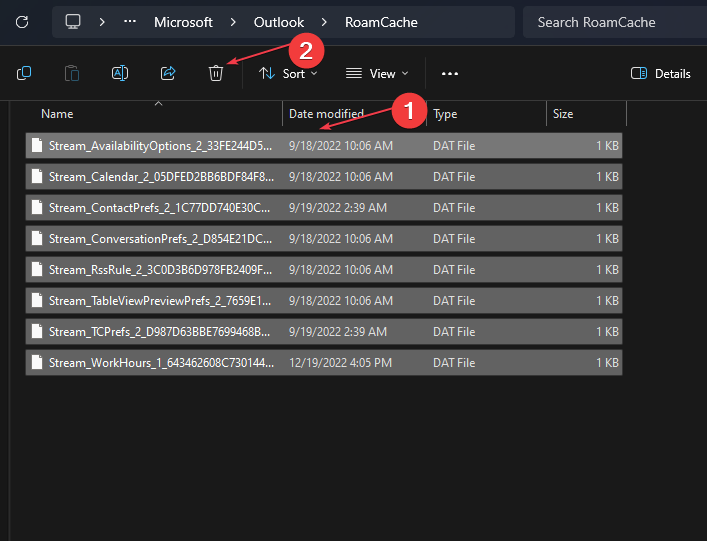Image resolution: width=707 pixels, height=541 pixels.
Task: Click the Refresh icon in address bar
Action: 22,22
